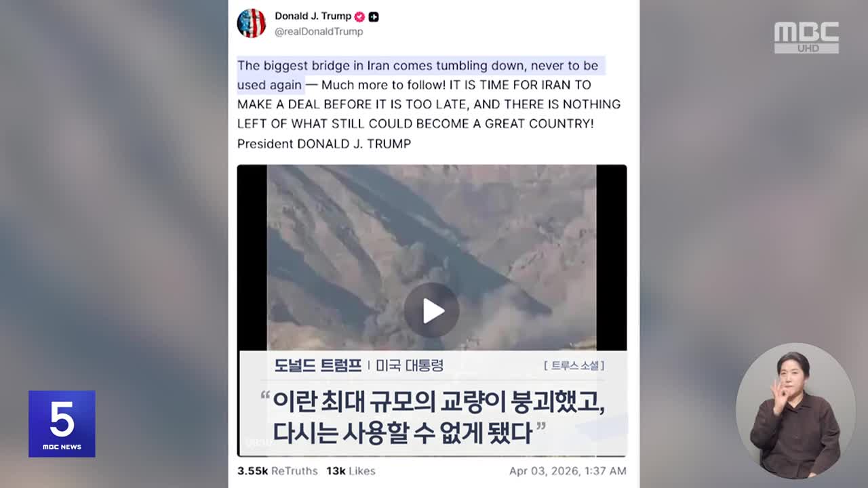
Task: Select the sign language interpreter inset
Action: pos(795,411)
